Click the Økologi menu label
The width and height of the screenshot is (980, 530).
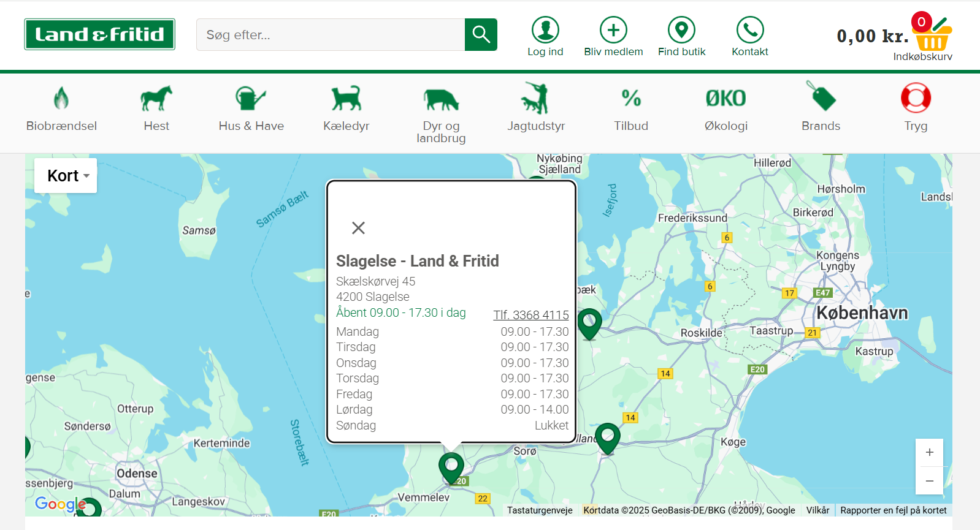tap(726, 126)
